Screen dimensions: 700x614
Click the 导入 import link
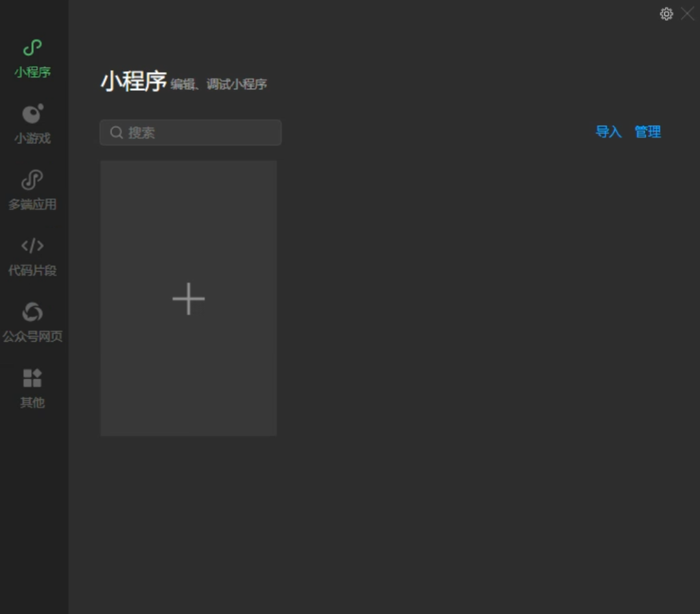[x=608, y=132]
